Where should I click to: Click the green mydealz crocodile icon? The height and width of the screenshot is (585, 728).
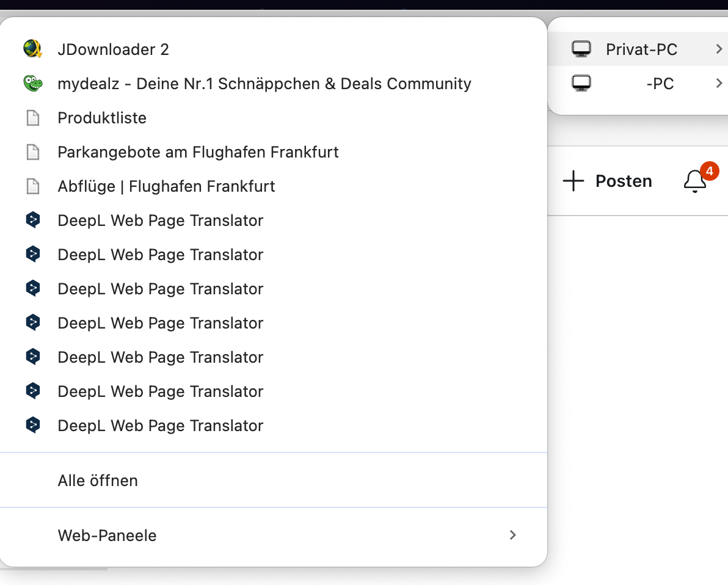coord(32,84)
